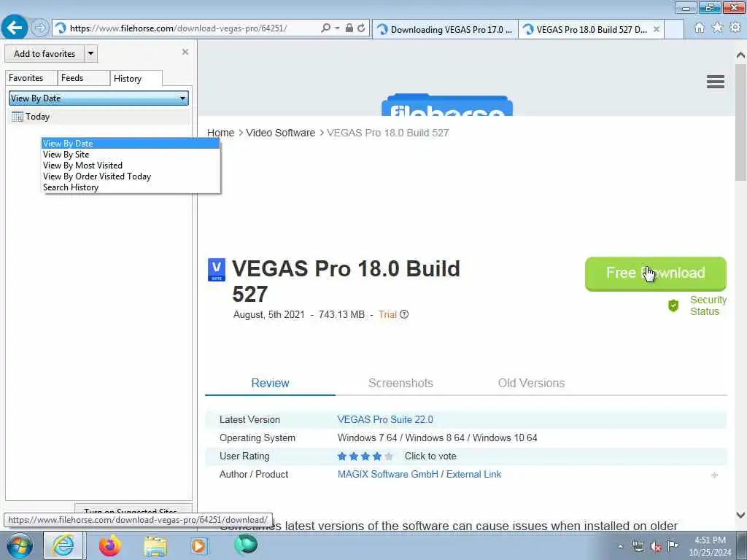Launch Firefox from the taskbar
Viewport: 747px width, 560px height.
[x=110, y=545]
